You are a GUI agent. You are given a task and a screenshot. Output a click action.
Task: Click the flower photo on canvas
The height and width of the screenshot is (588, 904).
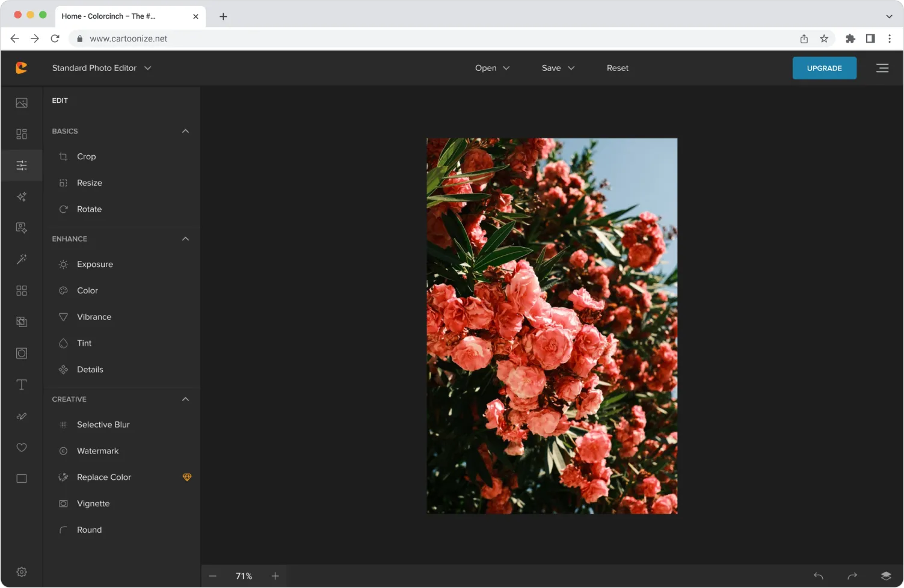(x=552, y=326)
